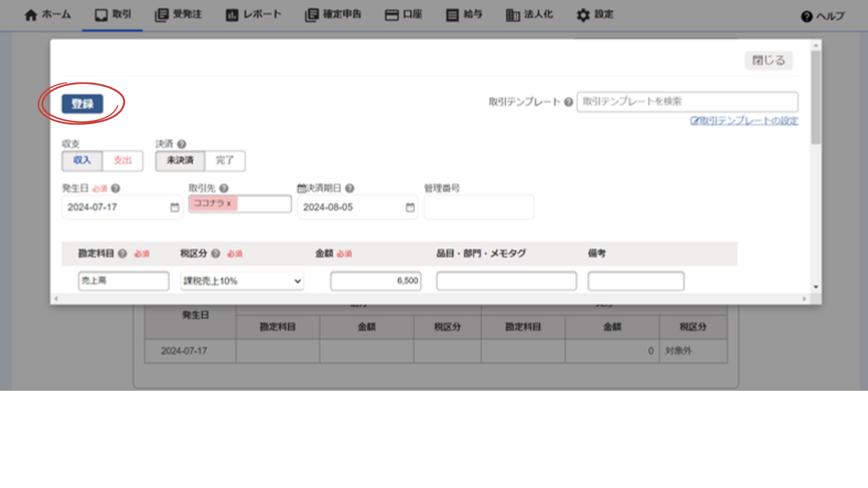The width and height of the screenshot is (868, 488).
Task: Click the 金額 field showing 6,500
Action: pos(375,281)
